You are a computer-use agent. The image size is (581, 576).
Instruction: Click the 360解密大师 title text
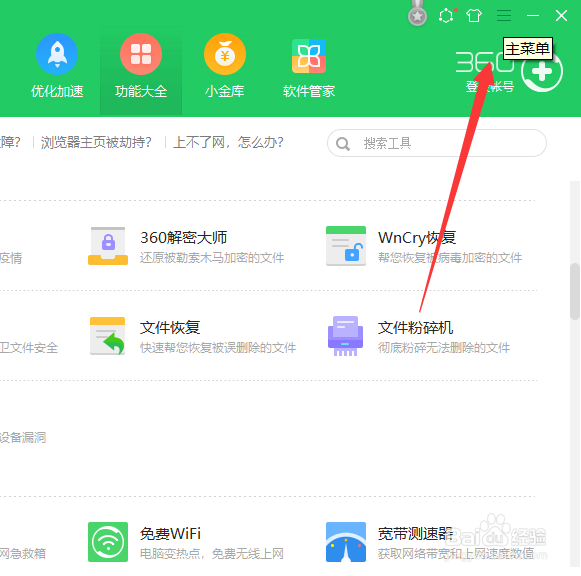pos(183,238)
